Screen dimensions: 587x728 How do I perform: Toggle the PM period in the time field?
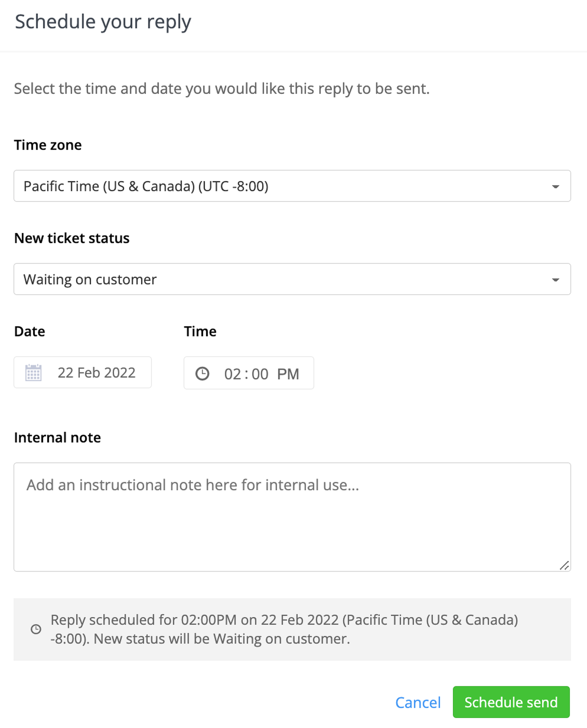[x=288, y=374]
